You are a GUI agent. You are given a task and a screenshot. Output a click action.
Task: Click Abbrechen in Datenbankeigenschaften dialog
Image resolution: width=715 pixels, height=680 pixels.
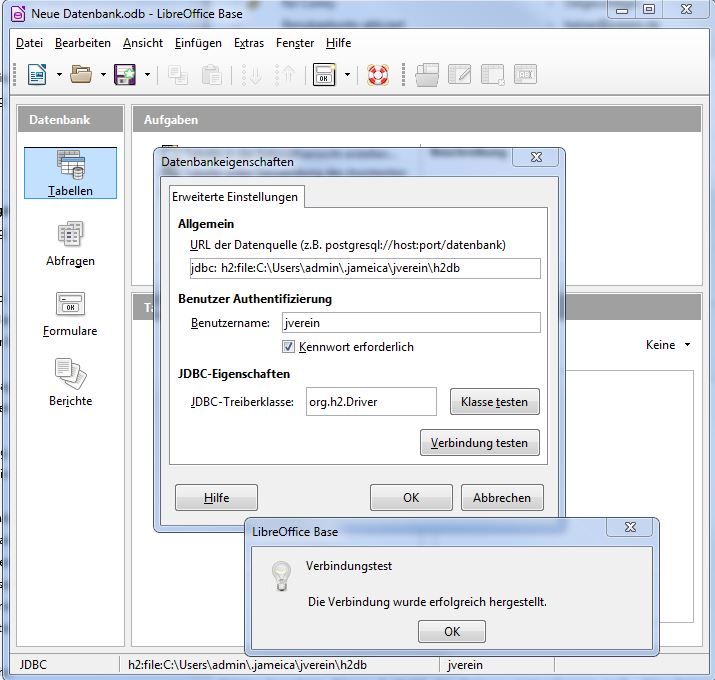click(502, 498)
